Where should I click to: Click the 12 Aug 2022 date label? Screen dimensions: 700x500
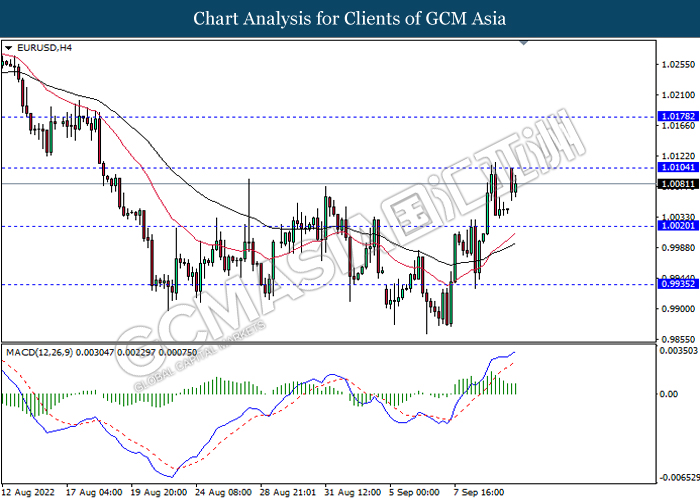pos(28,492)
